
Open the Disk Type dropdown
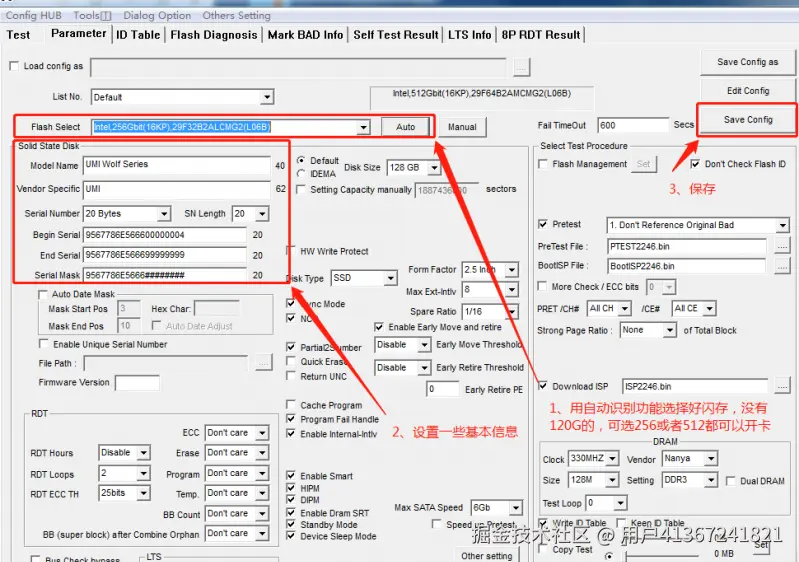click(391, 278)
